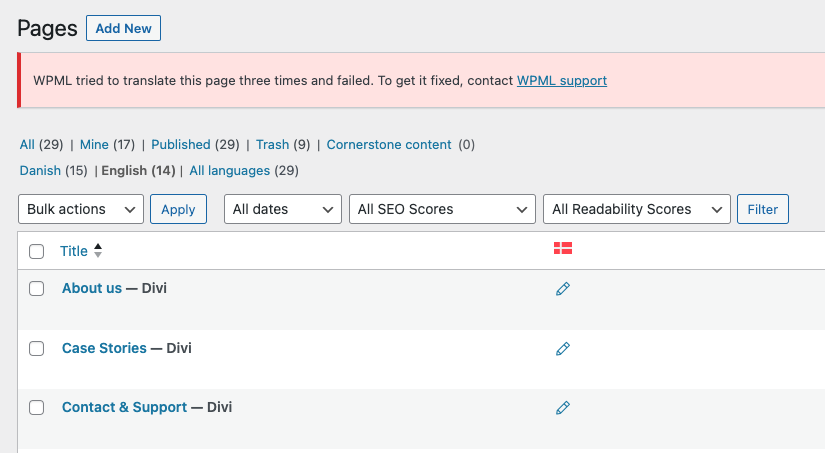The height and width of the screenshot is (453, 825).
Task: Expand the All dates dropdown
Action: point(283,209)
